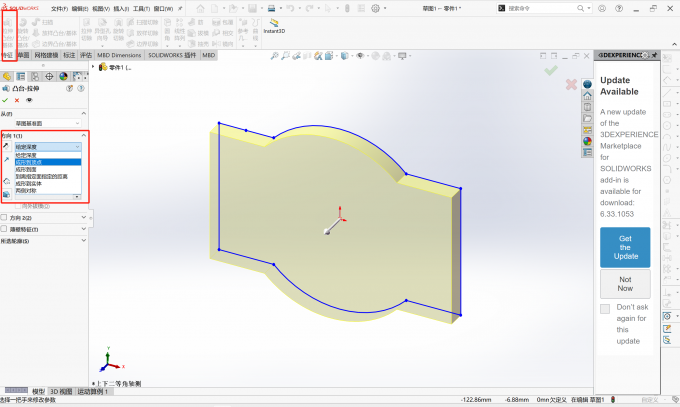Open the DisplayManager color ball tab icon
This screenshot has height=407, width=680.
coord(63,76)
